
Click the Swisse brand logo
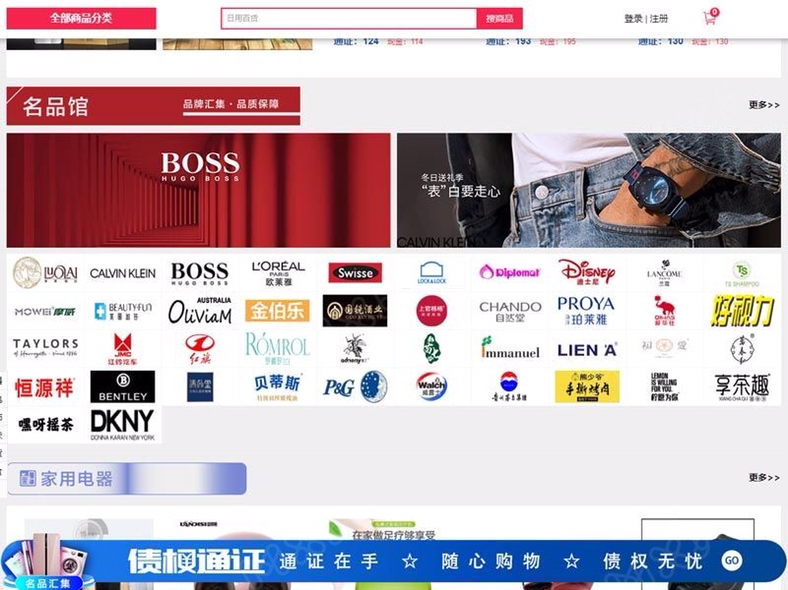[x=355, y=273]
